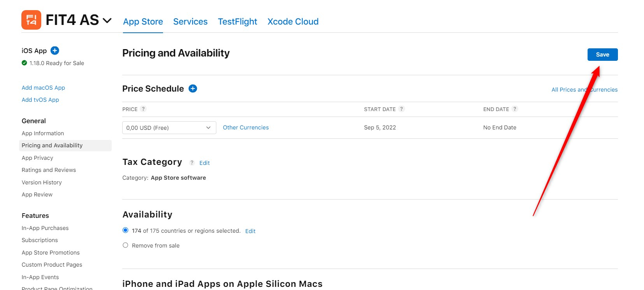Switch to the TestFlight tab

(x=237, y=22)
